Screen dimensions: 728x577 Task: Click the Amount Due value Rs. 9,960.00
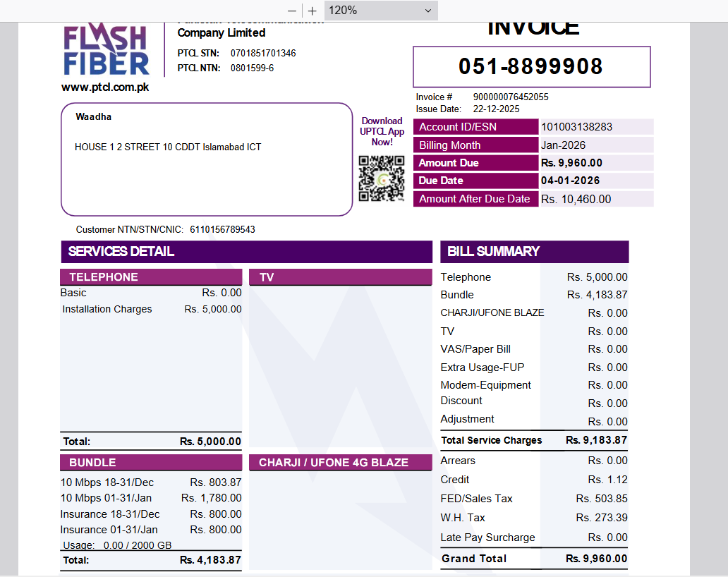(x=571, y=163)
